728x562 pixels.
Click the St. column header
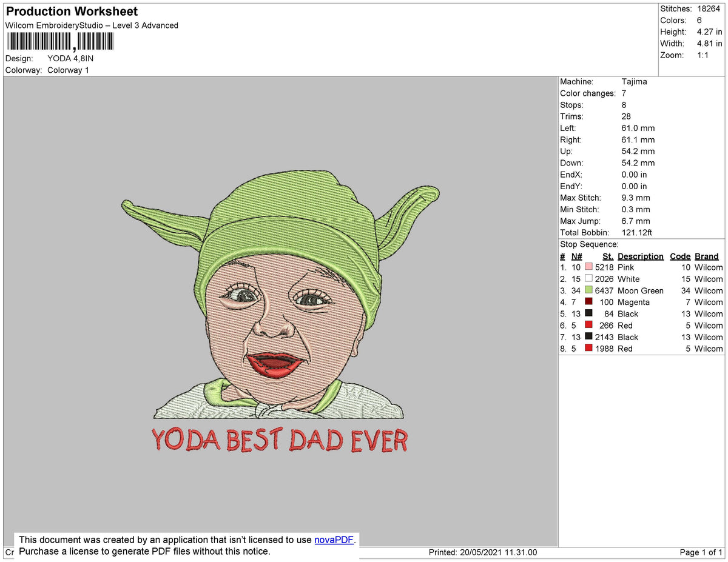[x=608, y=256]
